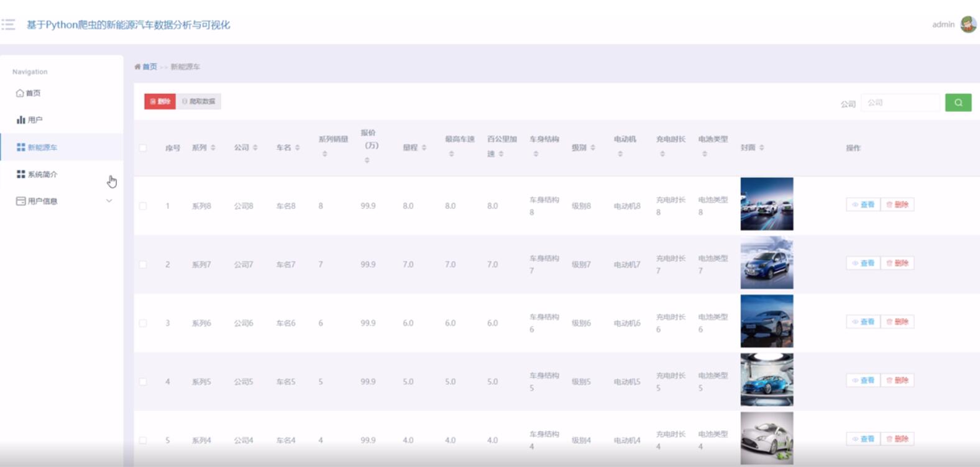Screen dimensions: 980x467
Task: Toggle the hamburger sidebar collapse icon
Action: [9, 25]
